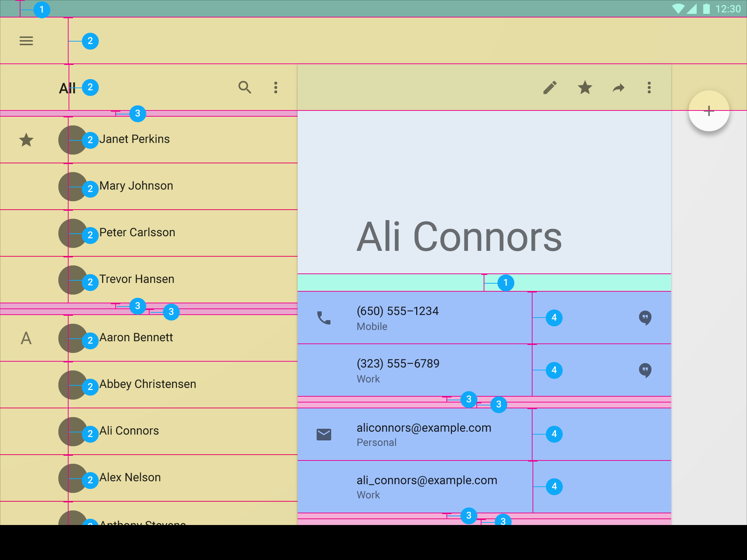Tap Trevor Hansen's avatar circle

pos(73,280)
